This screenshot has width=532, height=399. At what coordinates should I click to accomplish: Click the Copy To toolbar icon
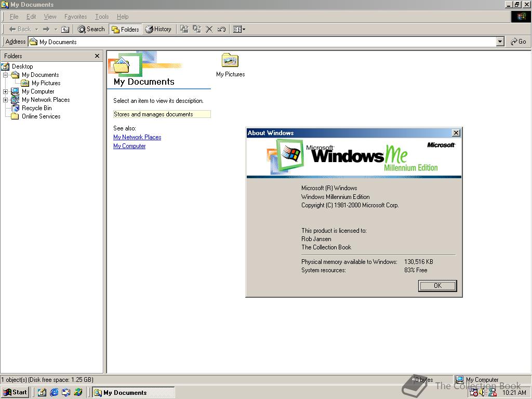click(197, 29)
